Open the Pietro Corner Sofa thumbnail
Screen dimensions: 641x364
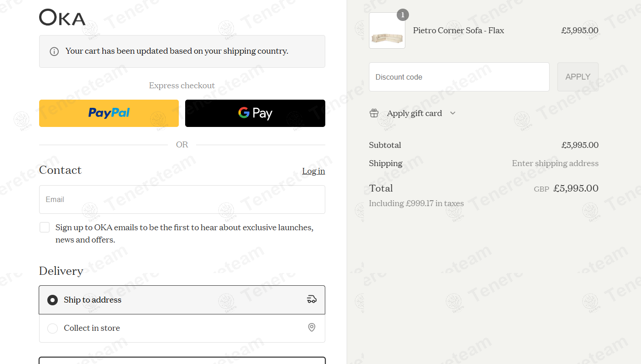387,31
